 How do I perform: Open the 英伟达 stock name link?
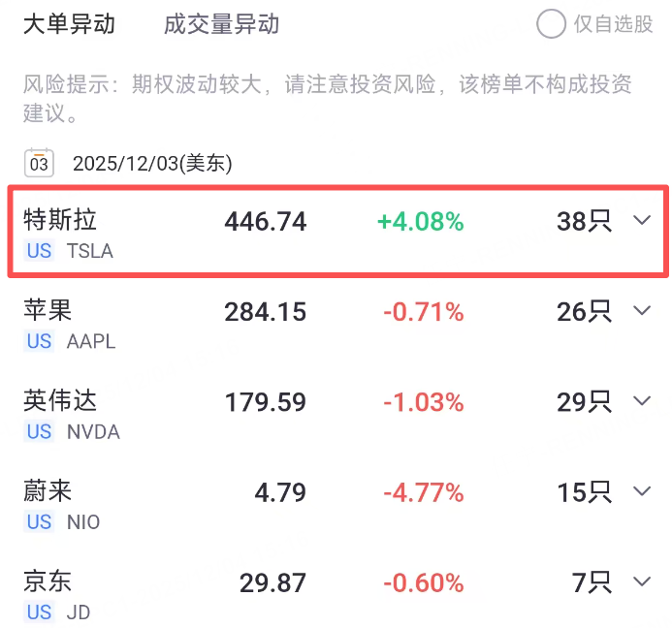[60, 400]
